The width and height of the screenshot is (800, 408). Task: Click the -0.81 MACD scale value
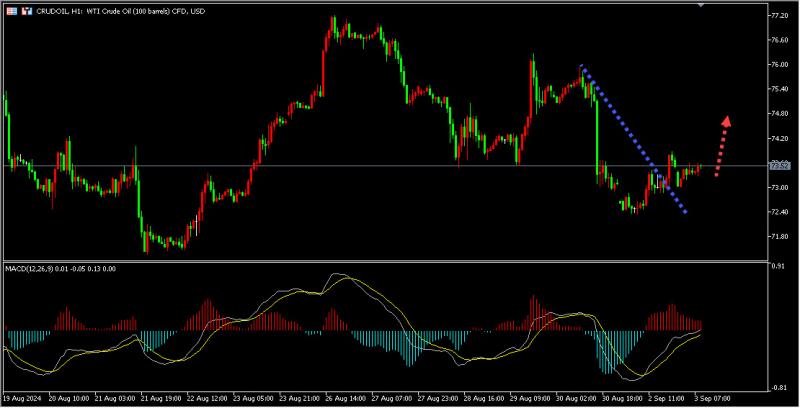click(779, 388)
